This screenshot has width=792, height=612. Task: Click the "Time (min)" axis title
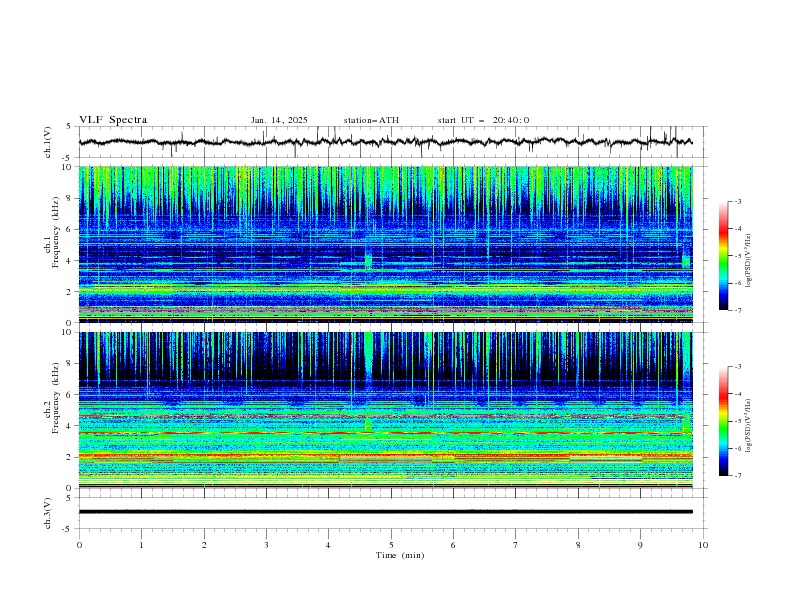coord(400,555)
